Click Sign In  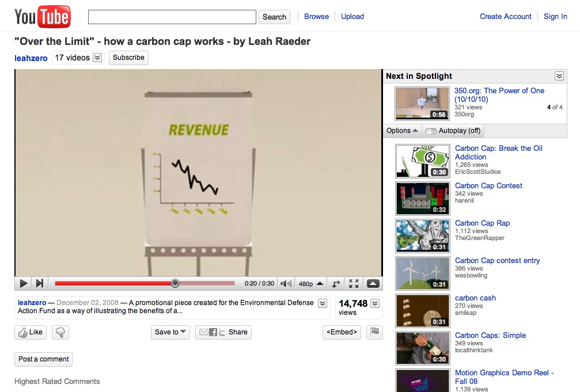[555, 16]
